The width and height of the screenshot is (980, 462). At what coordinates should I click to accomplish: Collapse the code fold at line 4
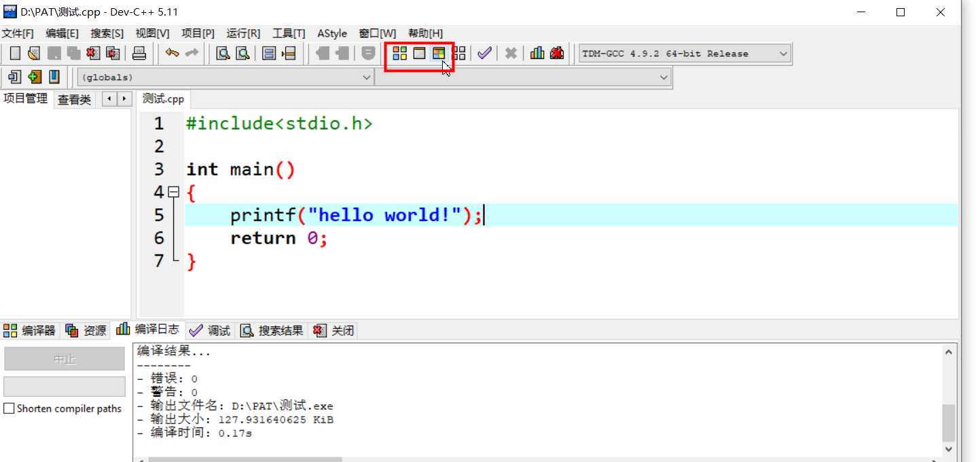click(174, 192)
